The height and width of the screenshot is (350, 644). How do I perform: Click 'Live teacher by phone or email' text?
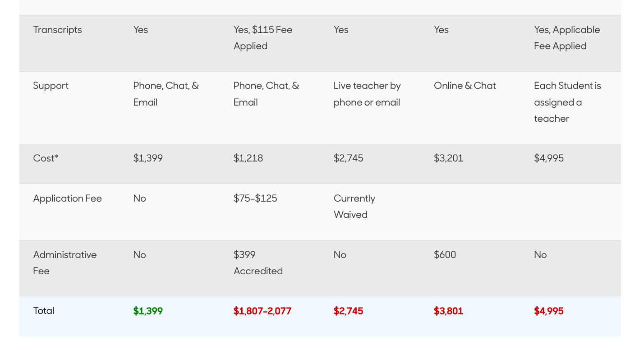pos(367,94)
